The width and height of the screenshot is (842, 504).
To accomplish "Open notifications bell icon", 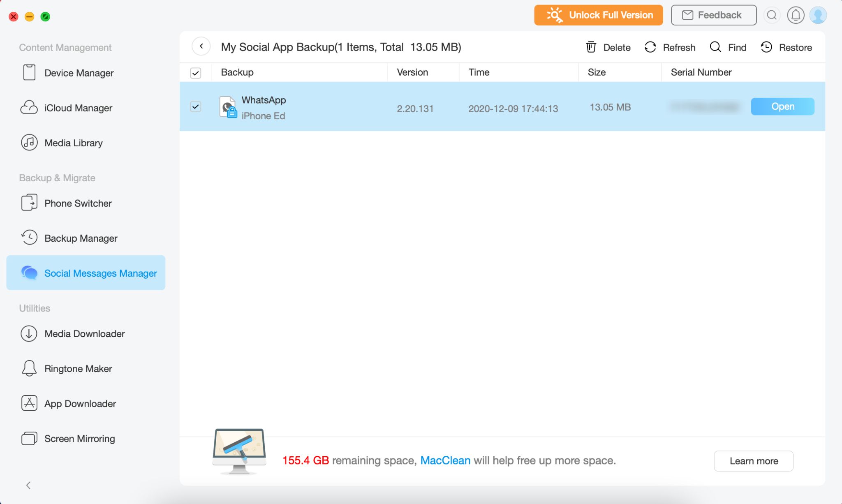I will 796,15.
